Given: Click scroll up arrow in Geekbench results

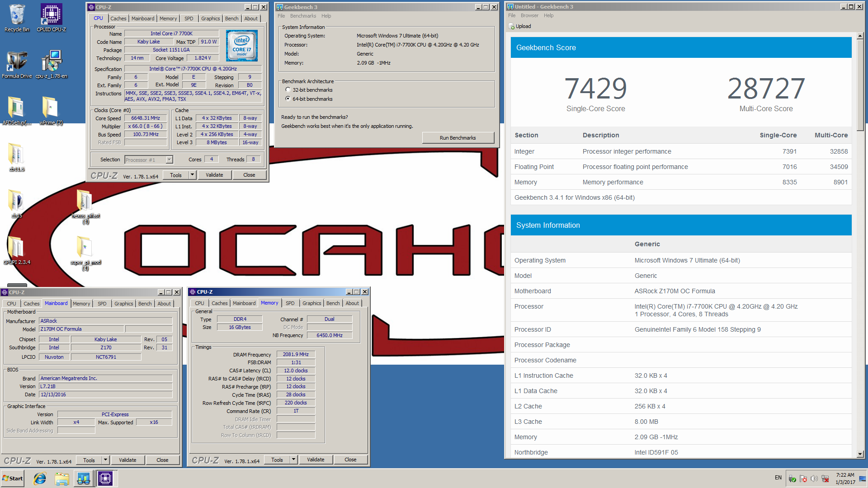Looking at the screenshot, I should click(x=860, y=36).
